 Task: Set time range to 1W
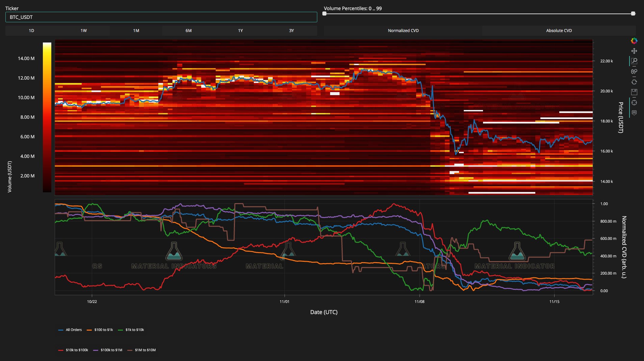pyautogui.click(x=84, y=31)
